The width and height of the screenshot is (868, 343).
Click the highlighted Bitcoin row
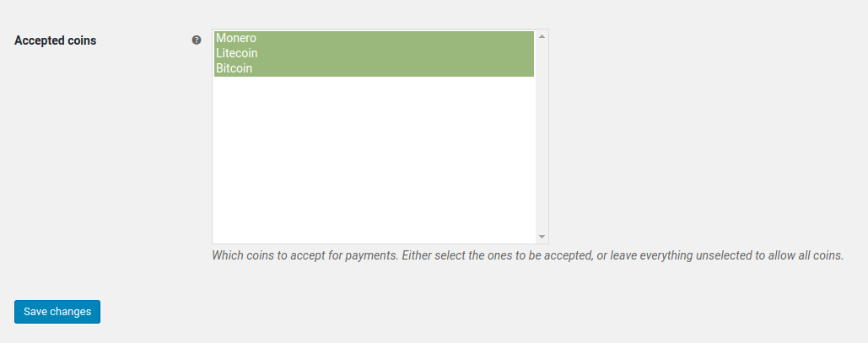tap(375, 68)
